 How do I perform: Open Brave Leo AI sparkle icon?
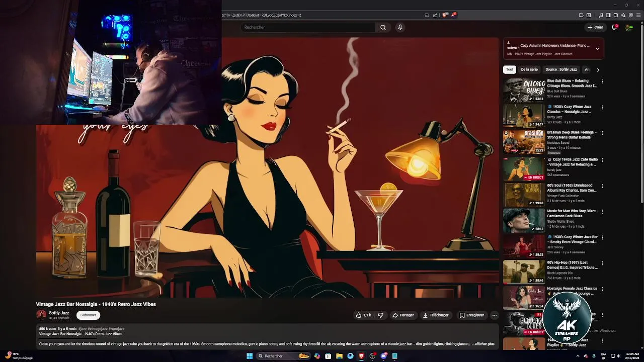click(623, 15)
